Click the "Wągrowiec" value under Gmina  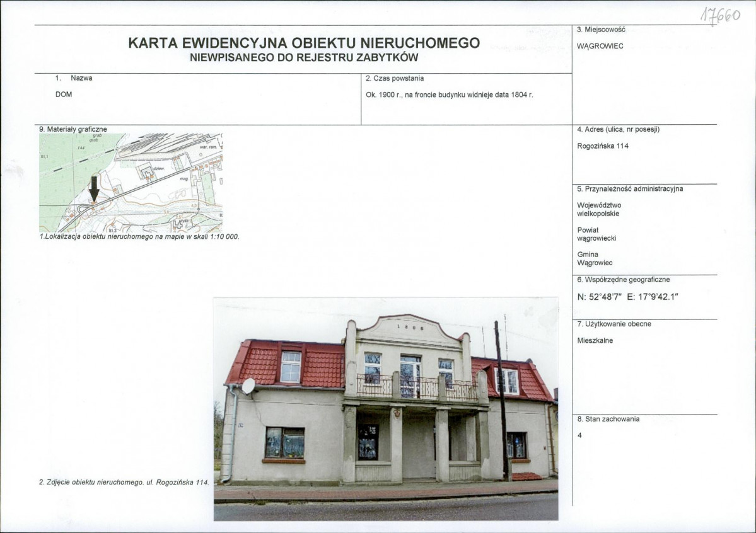[x=595, y=263]
